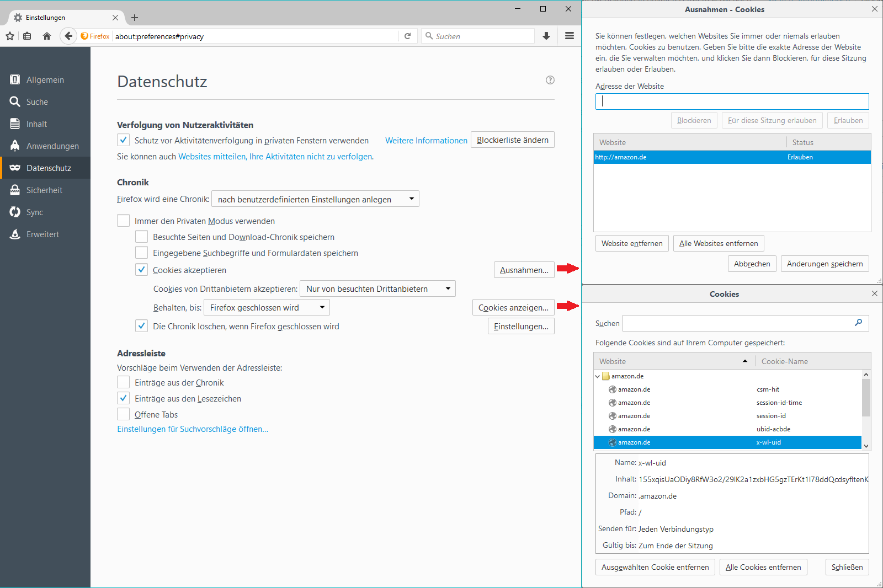Screen dimensions: 883x588
Task: Enable 'Einträge aus der Chronik' suggestions
Action: click(123, 382)
